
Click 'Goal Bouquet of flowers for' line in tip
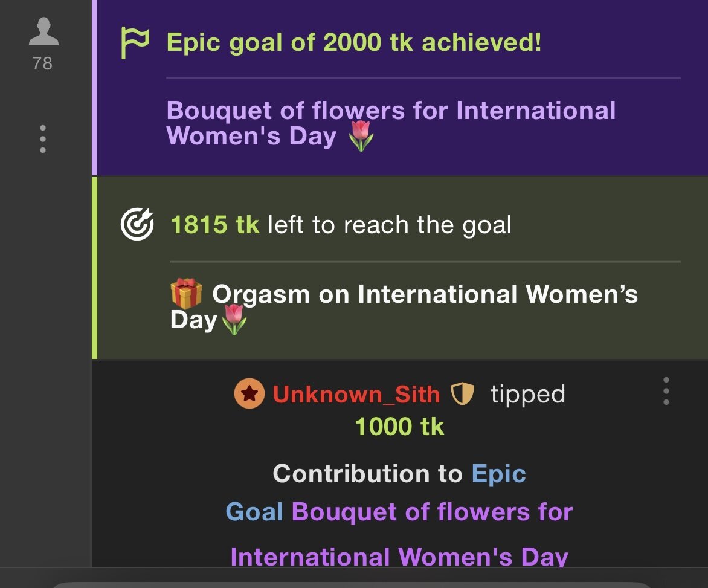399,512
